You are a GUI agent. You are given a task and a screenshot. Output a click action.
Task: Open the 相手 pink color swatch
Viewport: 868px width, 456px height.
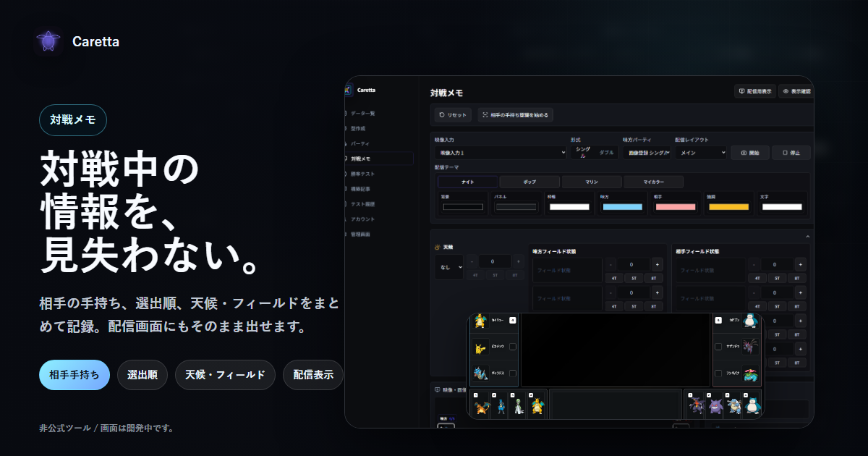[676, 207]
